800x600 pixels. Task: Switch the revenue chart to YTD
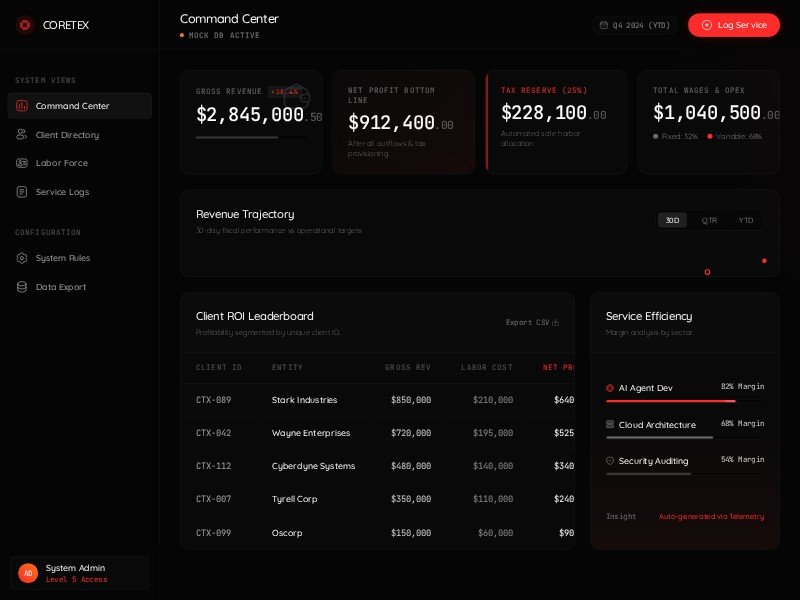tap(746, 220)
